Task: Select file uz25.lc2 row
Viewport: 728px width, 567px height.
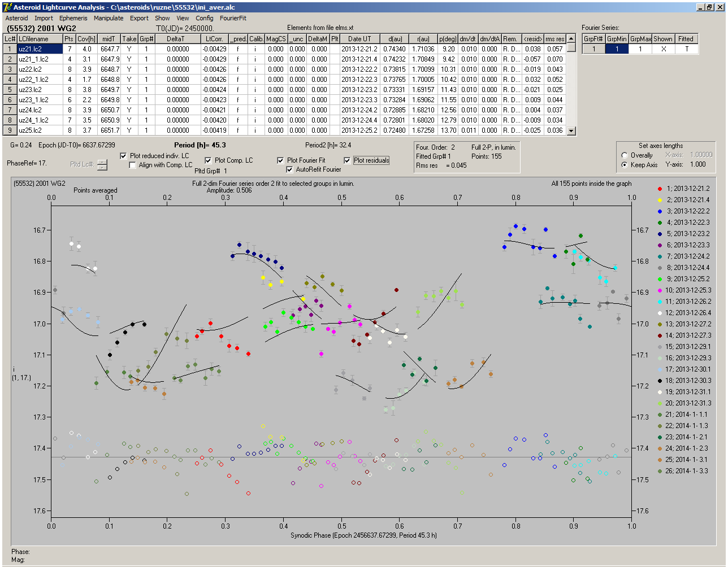Action: (39, 130)
